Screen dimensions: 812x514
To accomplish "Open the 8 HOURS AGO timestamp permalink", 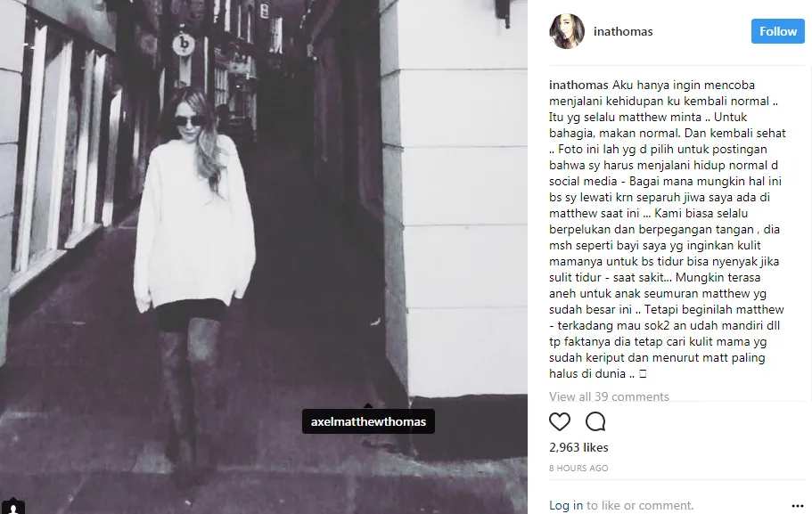I will click(578, 468).
